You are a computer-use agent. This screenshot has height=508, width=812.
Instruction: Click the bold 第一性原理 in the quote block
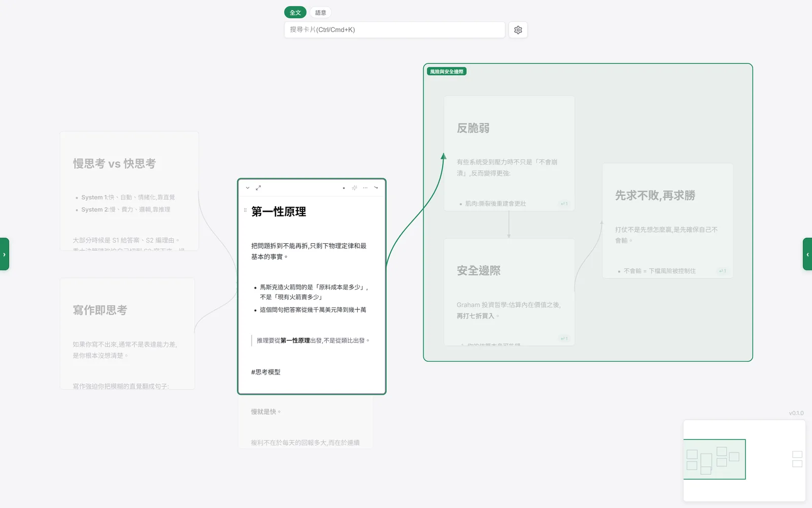point(295,341)
